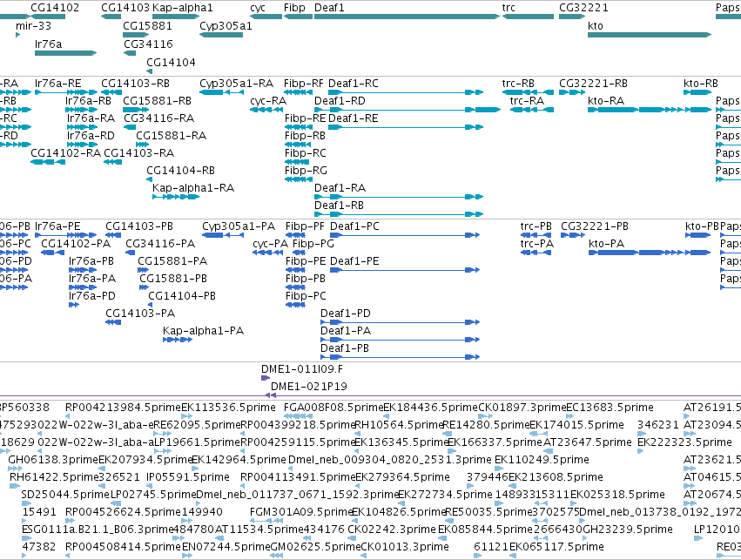Click EST label FGM301A09.5prime

301,512
